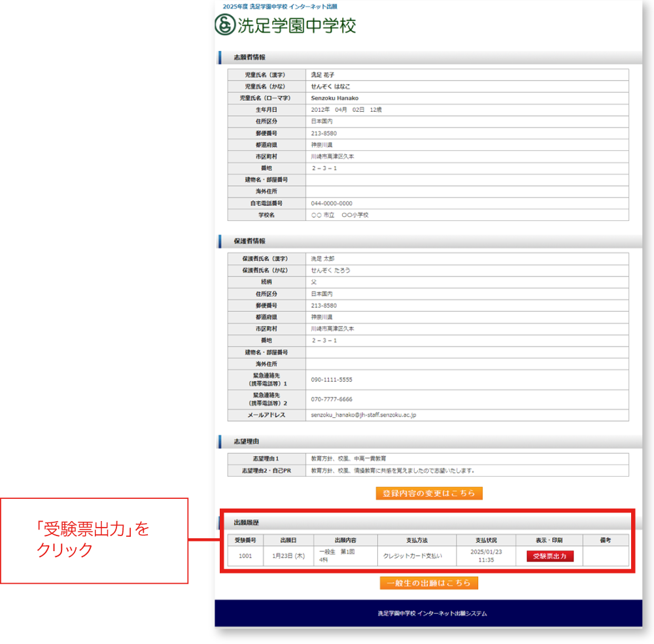Select the applicant name value 洗足 花子
The width and height of the screenshot is (654, 644).
(x=322, y=75)
